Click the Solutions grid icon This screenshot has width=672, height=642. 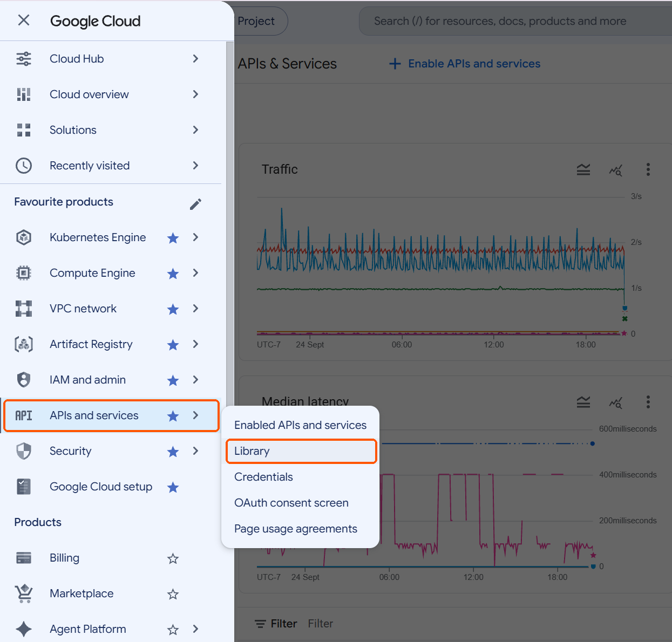[x=24, y=130]
